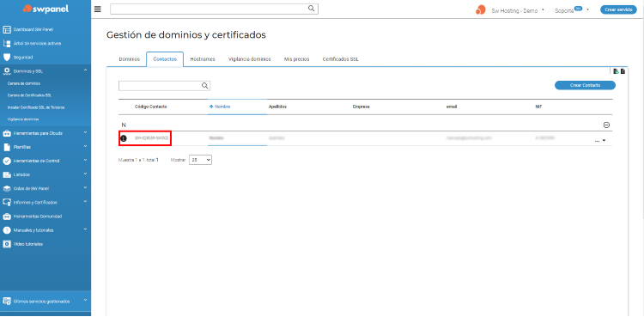Image resolution: width=644 pixels, height=317 pixels.
Task: Expand the Listados chevron
Action: click(x=85, y=174)
